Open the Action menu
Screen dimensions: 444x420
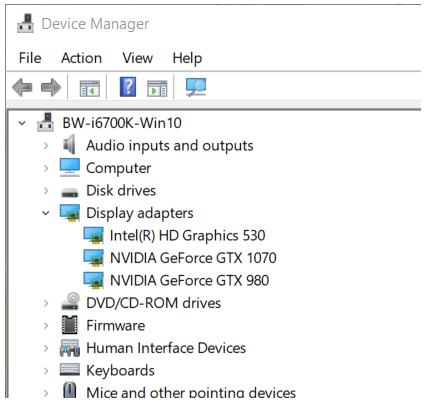[x=81, y=58]
